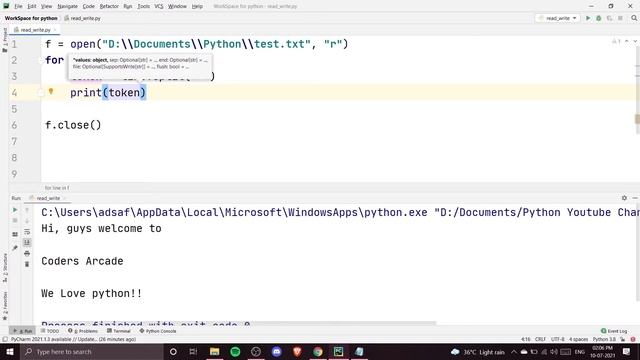Jump up the stack trace arrow
The height and width of the screenshot is (360, 640).
27,210
